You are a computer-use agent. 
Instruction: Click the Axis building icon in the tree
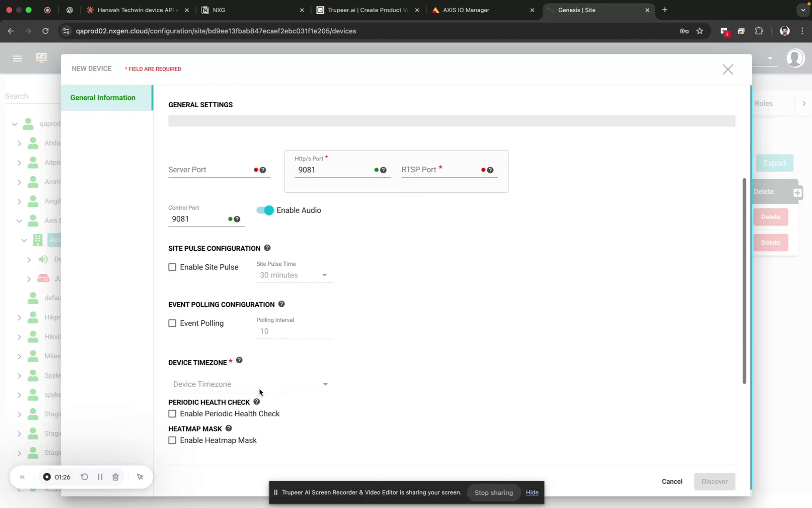[x=37, y=240]
